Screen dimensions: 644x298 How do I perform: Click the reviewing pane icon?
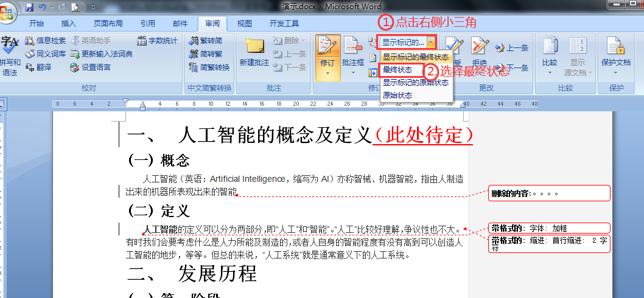(x=373, y=73)
